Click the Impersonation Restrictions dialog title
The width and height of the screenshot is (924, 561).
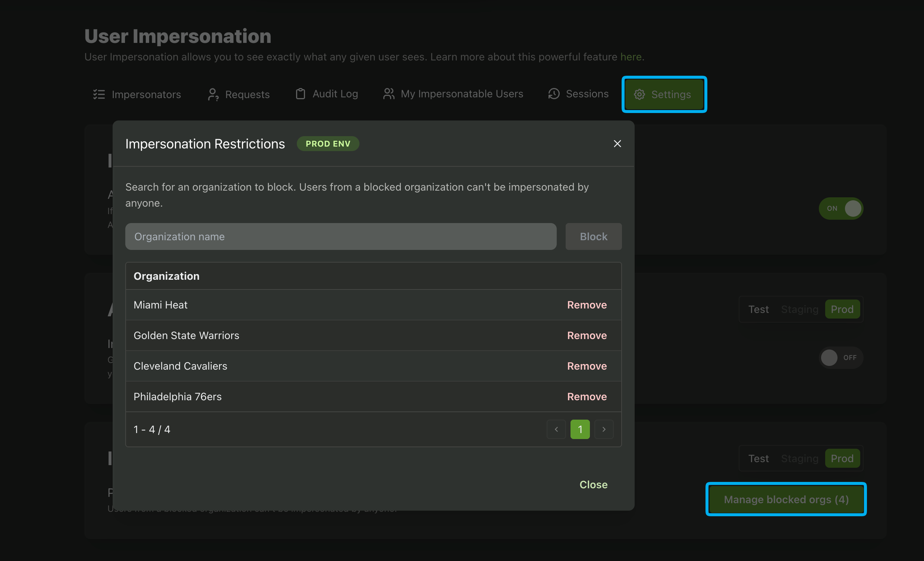[x=205, y=144]
